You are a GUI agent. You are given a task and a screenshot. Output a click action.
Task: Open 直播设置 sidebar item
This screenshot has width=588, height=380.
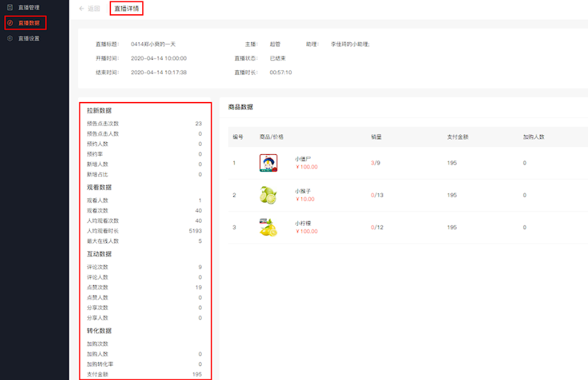29,38
